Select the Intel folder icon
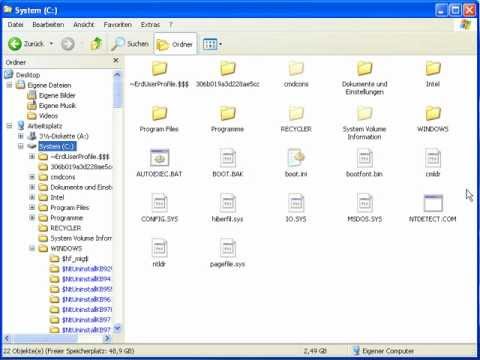480x360 pixels. click(x=433, y=68)
